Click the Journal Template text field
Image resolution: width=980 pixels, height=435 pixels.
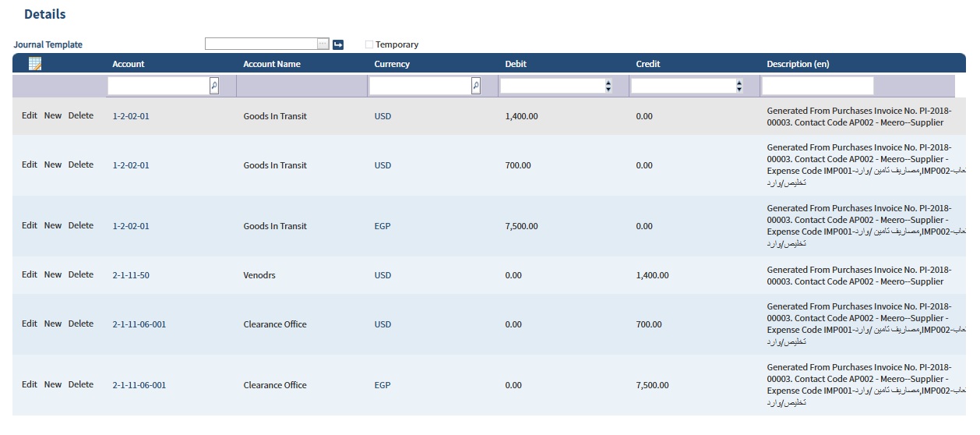[261, 44]
